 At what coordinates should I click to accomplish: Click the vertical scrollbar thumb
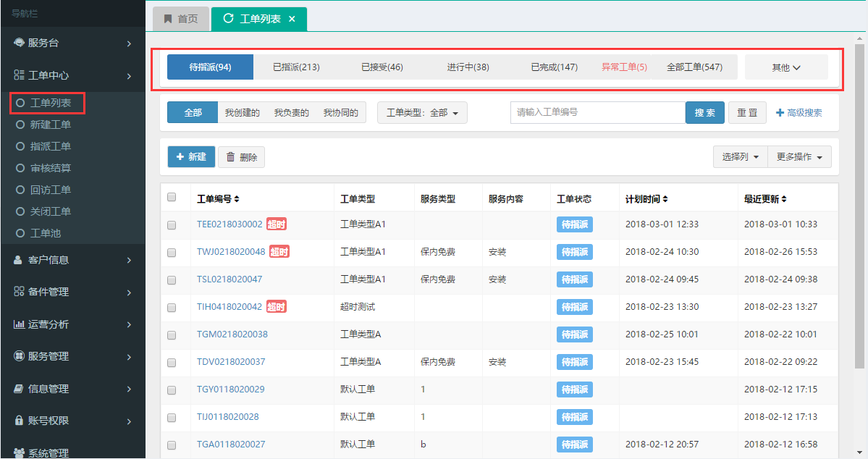coord(859,206)
